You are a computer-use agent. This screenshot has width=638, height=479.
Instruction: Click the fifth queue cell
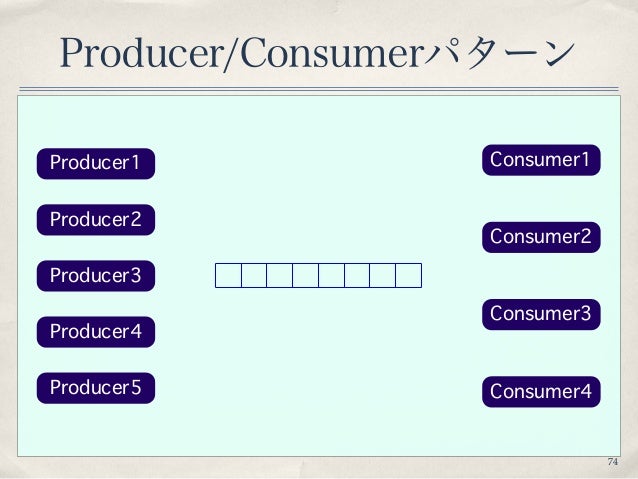[332, 276]
